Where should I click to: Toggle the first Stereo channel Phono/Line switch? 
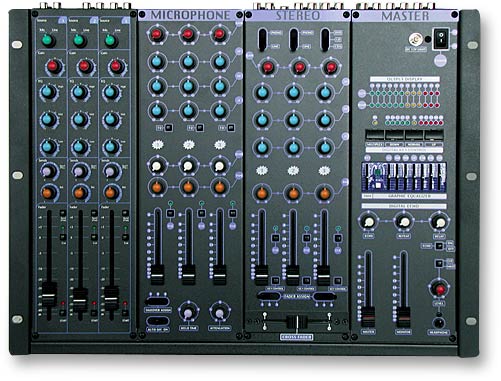263,40
